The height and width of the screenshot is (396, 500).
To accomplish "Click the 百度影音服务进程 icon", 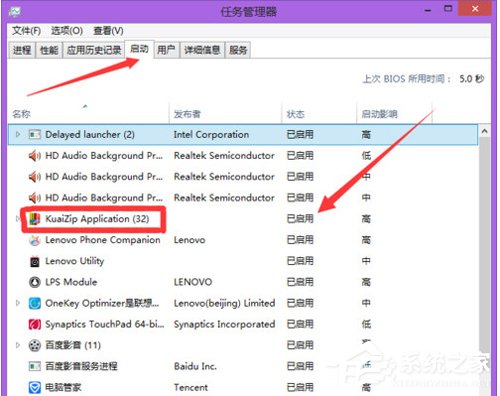I will (35, 366).
